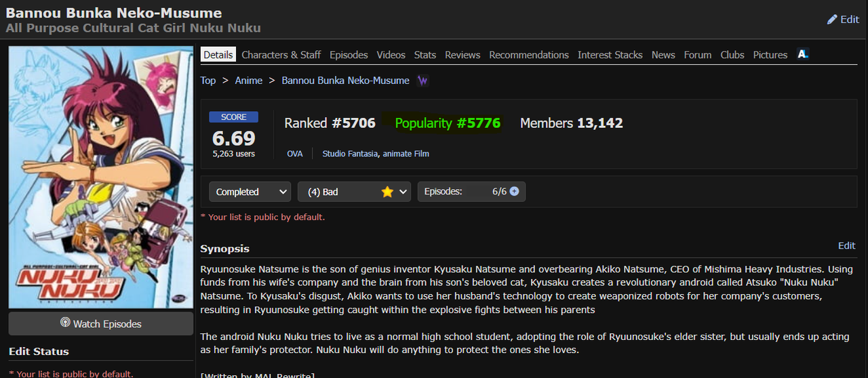Screen dimensions: 868x378
Task: Click the Synopsis heading
Action: point(225,249)
